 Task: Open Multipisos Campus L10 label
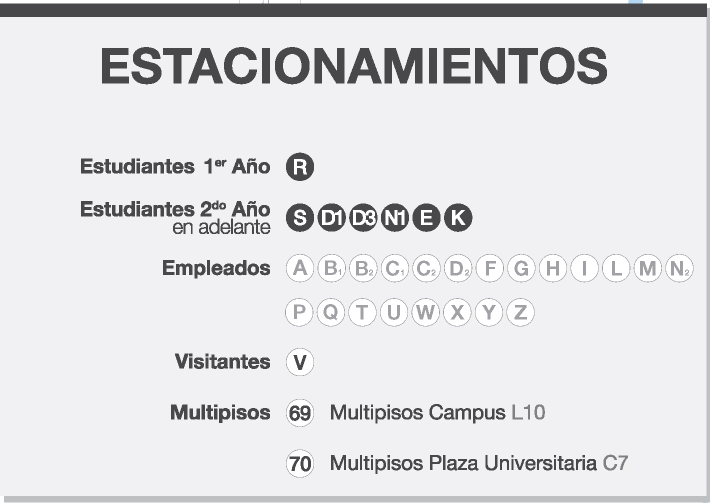pyautogui.click(x=437, y=412)
